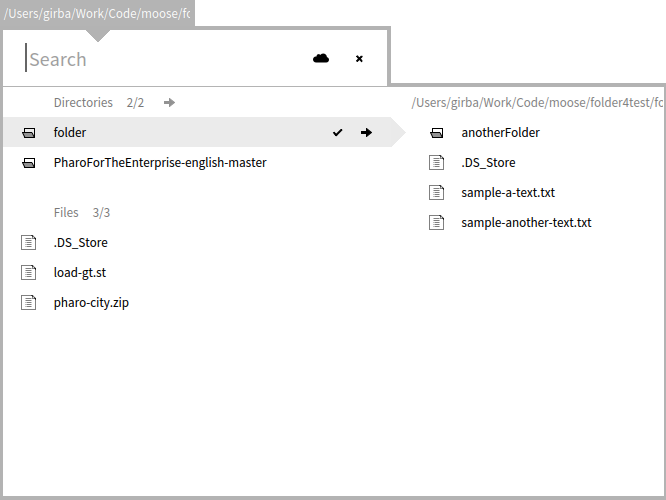This screenshot has width=666, height=500.
Task: Select the pharo-city.zip file
Action: coord(91,303)
